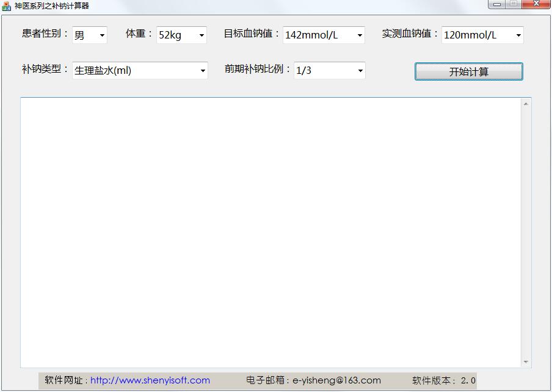
Task: Click the 52kg value in the weight field
Action: point(171,35)
